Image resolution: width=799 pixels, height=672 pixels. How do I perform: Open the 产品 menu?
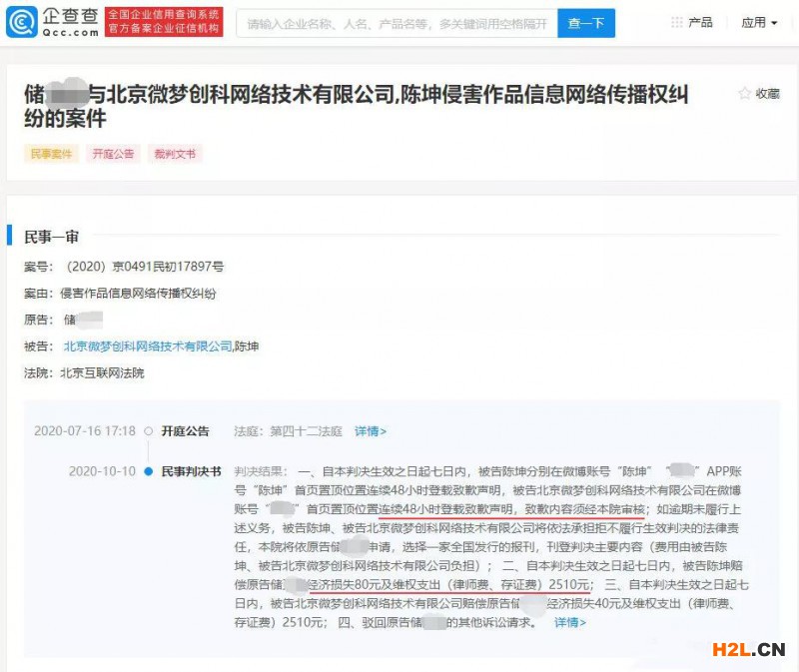tap(700, 22)
